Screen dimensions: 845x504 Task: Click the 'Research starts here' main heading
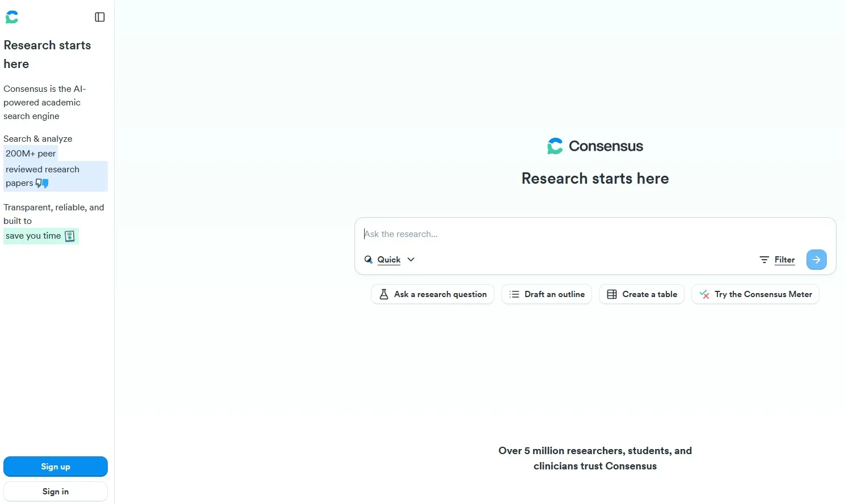tap(595, 179)
